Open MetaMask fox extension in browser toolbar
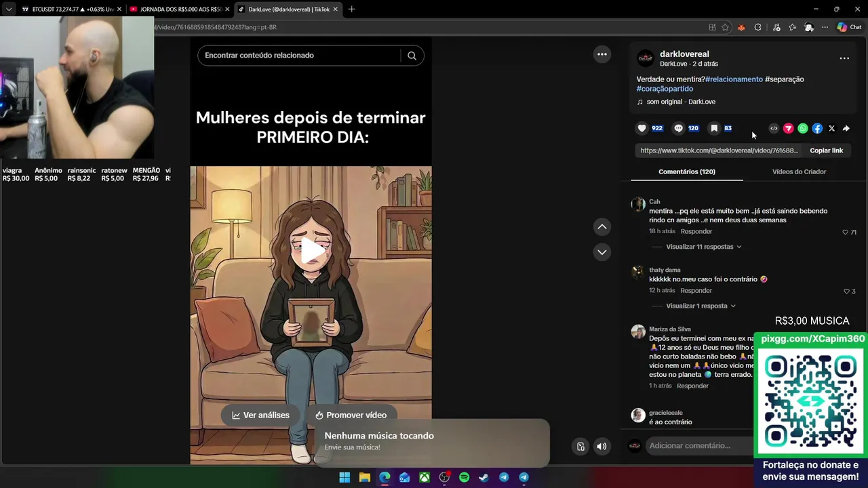The width and height of the screenshot is (868, 488). pyautogui.click(x=741, y=27)
